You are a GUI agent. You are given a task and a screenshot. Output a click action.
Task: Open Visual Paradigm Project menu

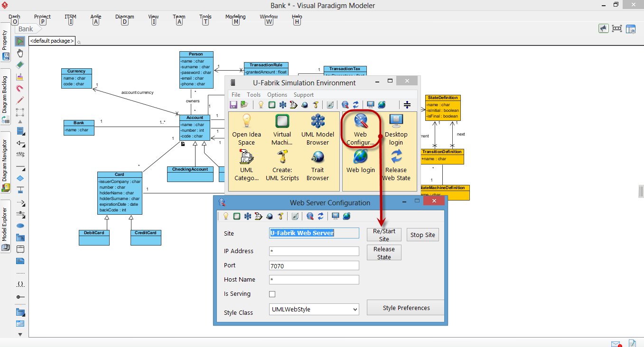42,17
